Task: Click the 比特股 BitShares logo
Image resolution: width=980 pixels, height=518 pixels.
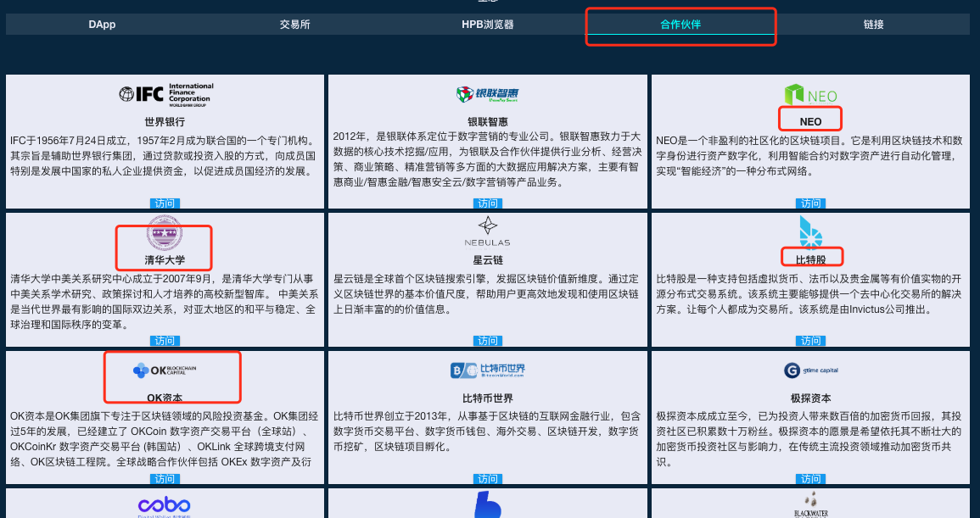Action: click(x=810, y=232)
